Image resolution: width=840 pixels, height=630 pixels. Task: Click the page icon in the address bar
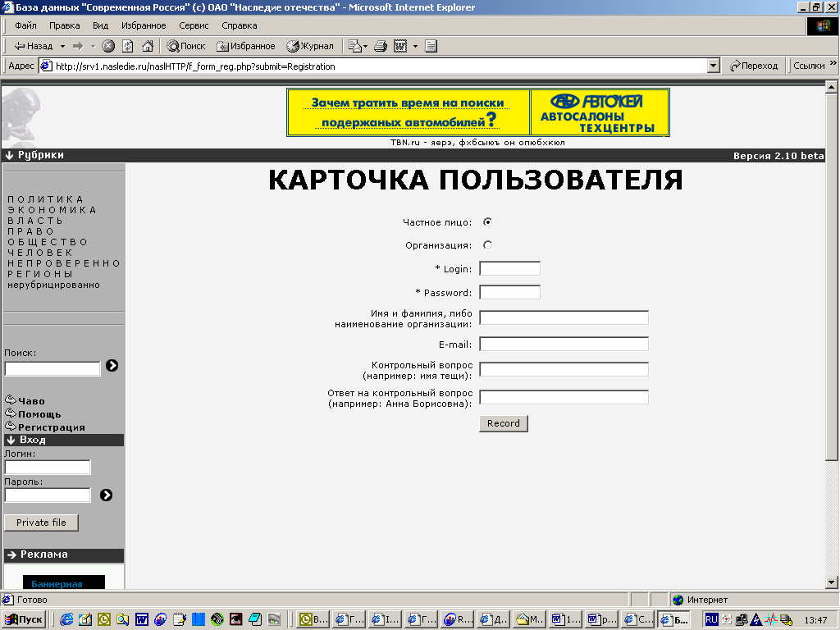point(47,66)
